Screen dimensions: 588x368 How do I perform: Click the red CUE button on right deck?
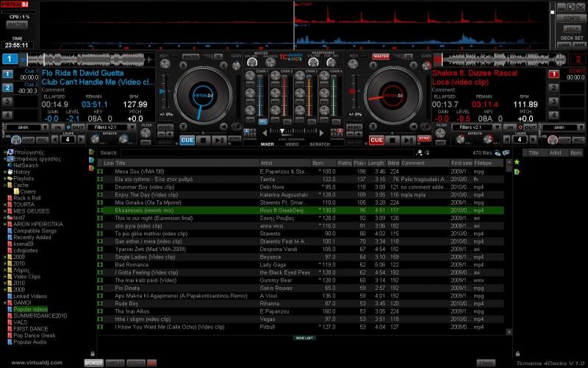click(376, 140)
